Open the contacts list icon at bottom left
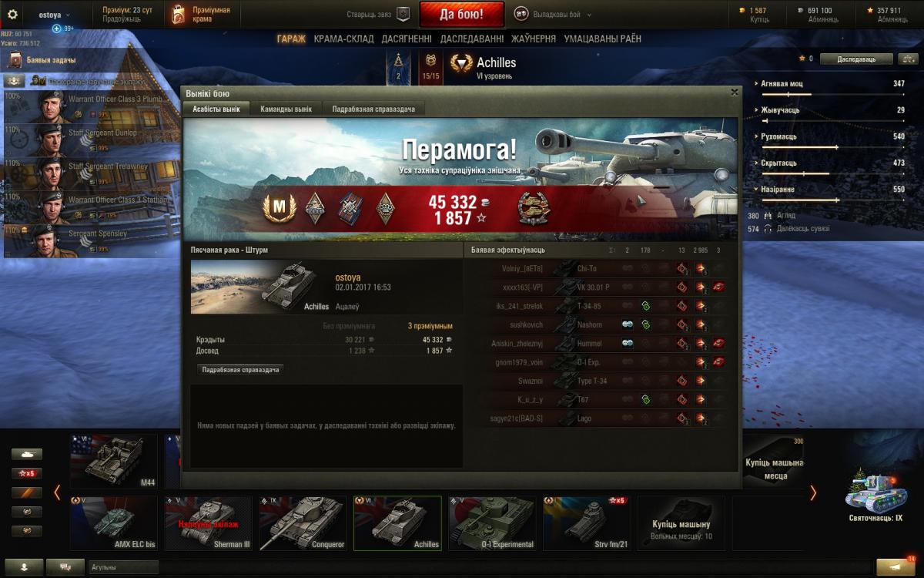The height and width of the screenshot is (578, 924). tap(26, 567)
